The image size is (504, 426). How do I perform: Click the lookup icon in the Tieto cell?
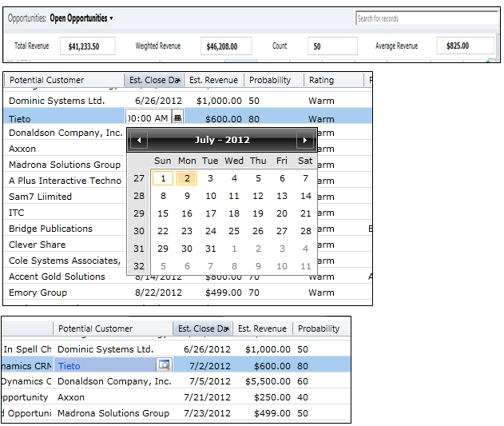(163, 365)
